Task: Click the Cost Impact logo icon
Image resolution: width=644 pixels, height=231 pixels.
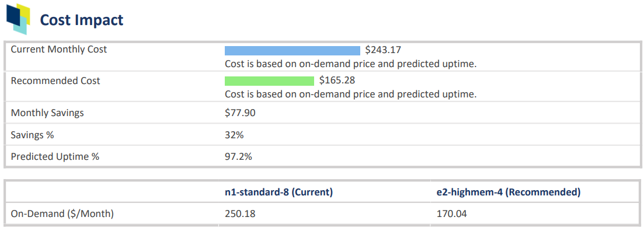Action: [x=19, y=19]
